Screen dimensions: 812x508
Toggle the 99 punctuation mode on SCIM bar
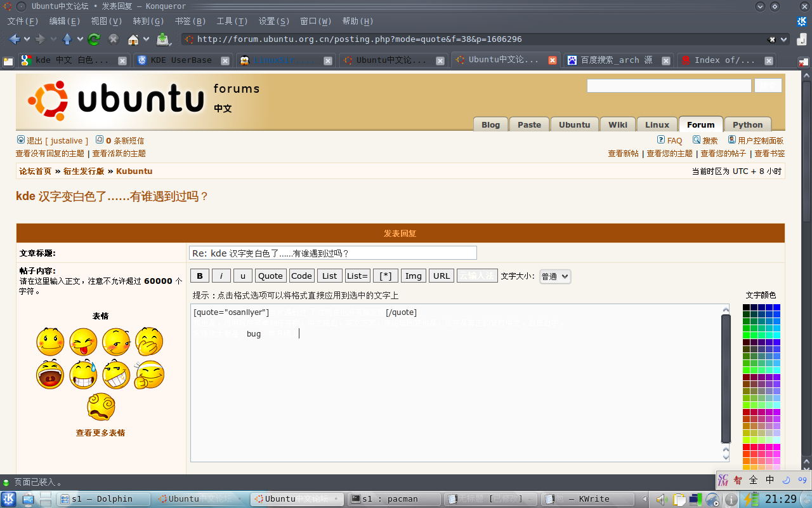click(x=802, y=480)
